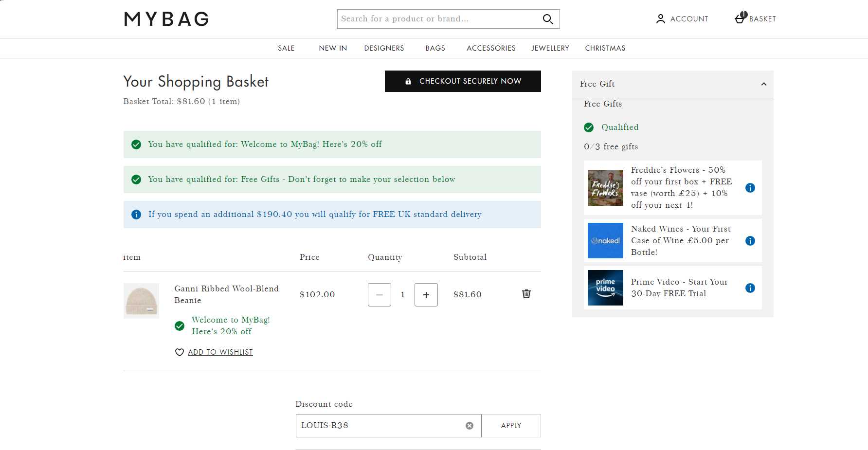Open the DESIGNERS menu
Image resolution: width=868 pixels, height=450 pixels.
coord(384,48)
